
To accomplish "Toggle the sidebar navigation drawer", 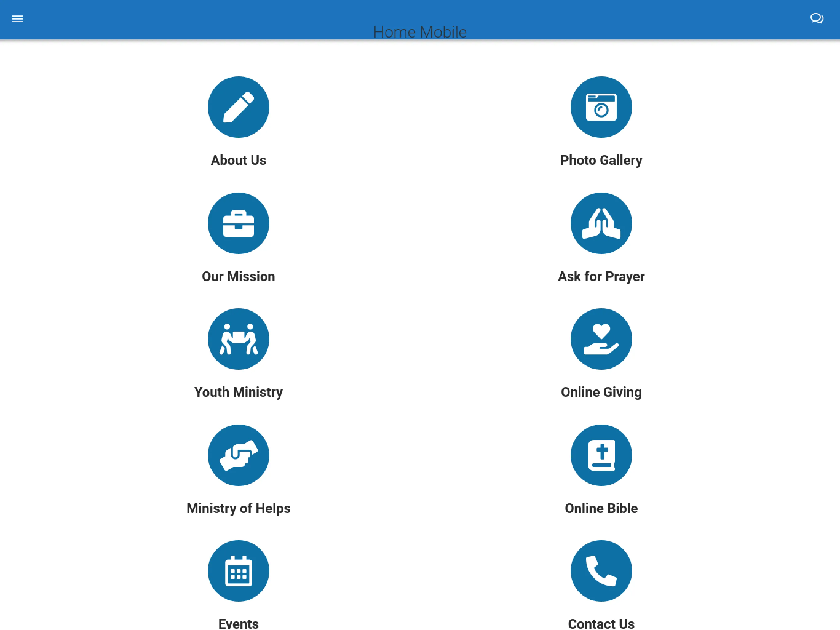I will (x=17, y=18).
